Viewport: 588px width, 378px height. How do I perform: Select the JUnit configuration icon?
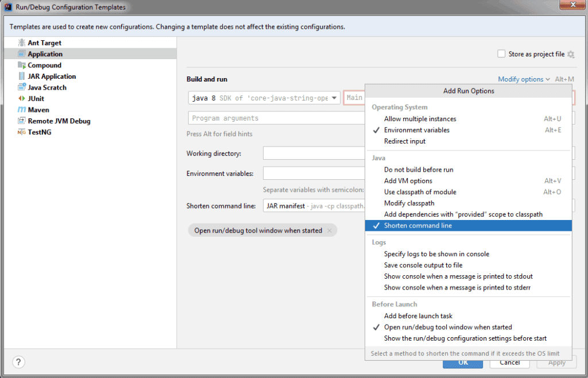20,98
